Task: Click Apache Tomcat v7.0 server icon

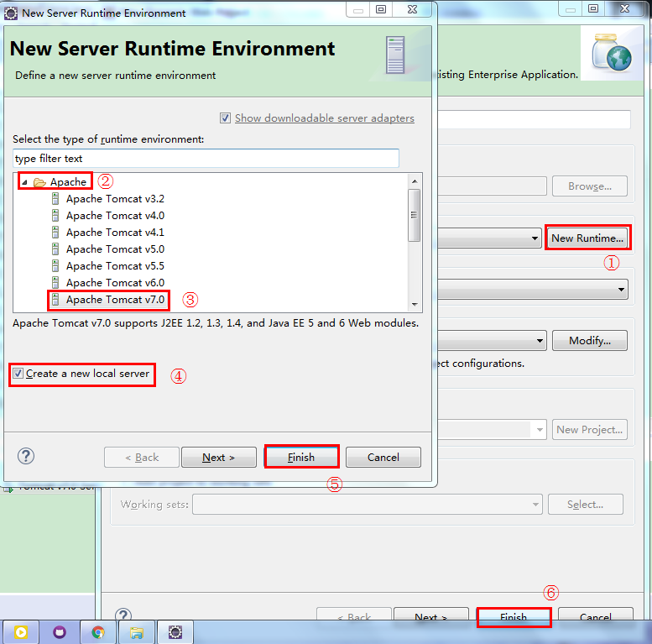Action: (x=55, y=299)
